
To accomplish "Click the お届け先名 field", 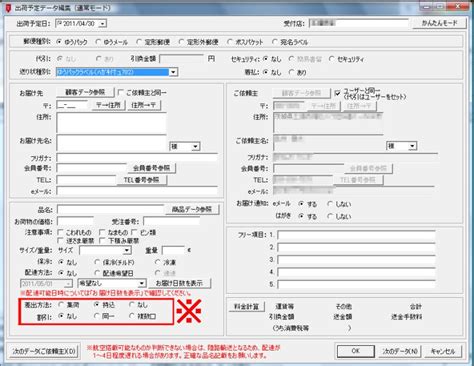I will 111,143.
